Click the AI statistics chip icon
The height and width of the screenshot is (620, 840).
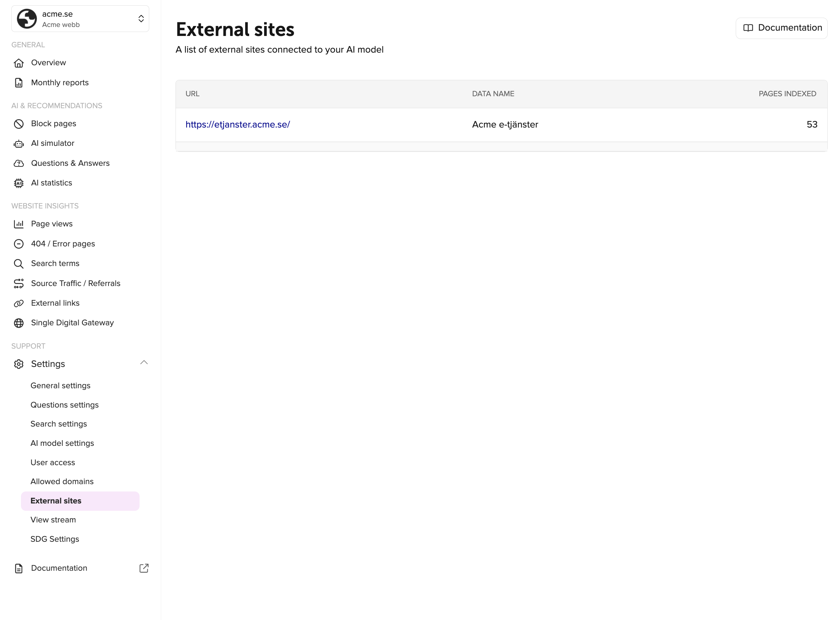(x=18, y=183)
